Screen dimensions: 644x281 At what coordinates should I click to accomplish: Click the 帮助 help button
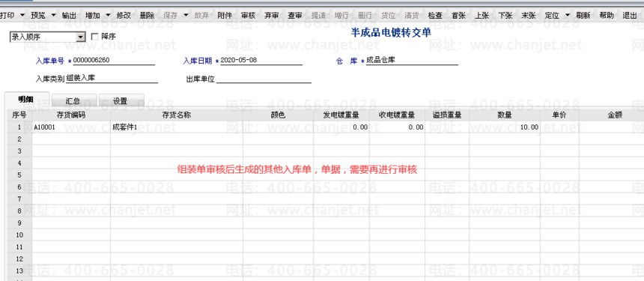(x=607, y=16)
